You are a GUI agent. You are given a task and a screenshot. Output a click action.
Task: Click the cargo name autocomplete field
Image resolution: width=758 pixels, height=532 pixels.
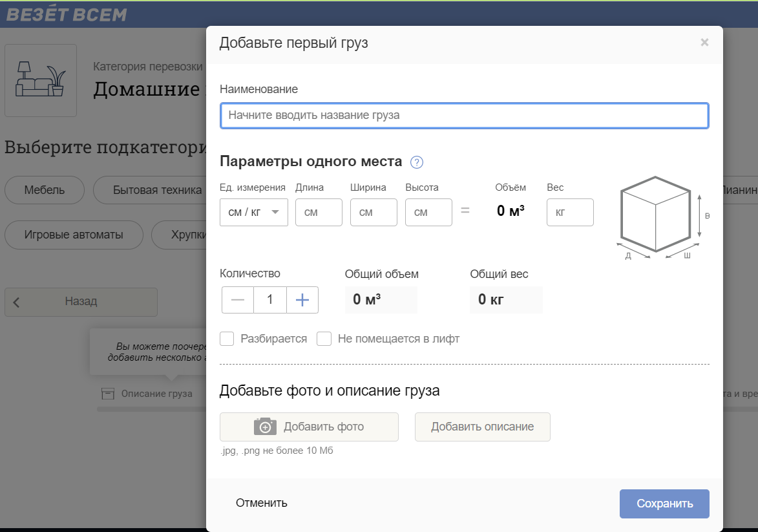(464, 116)
